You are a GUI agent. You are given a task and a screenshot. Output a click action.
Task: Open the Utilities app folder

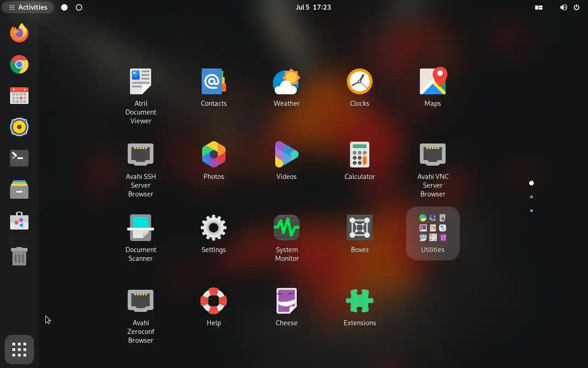click(x=433, y=233)
